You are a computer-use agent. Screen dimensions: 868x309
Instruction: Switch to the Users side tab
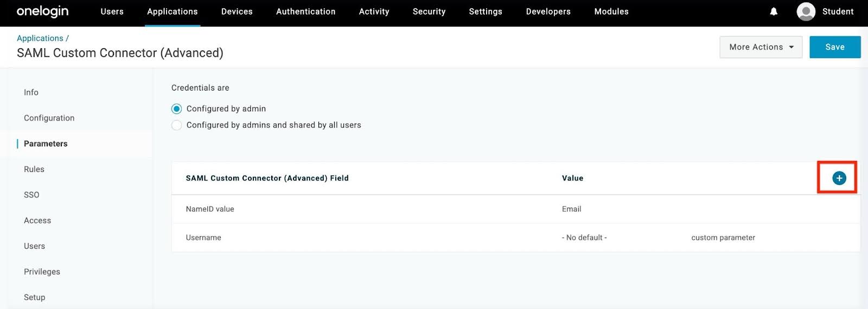[x=34, y=246]
